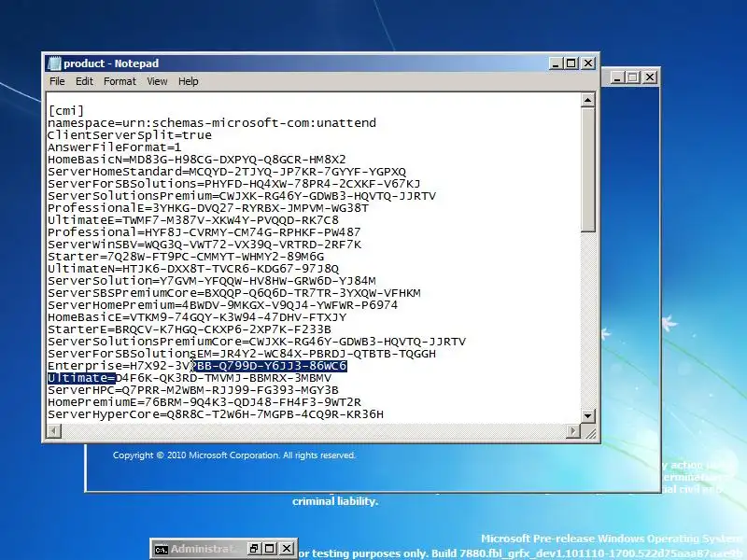This screenshot has height=560, width=747.
Task: Click the namespace=urn:schemas-microsoft-com:unattend line
Action: [x=212, y=123]
